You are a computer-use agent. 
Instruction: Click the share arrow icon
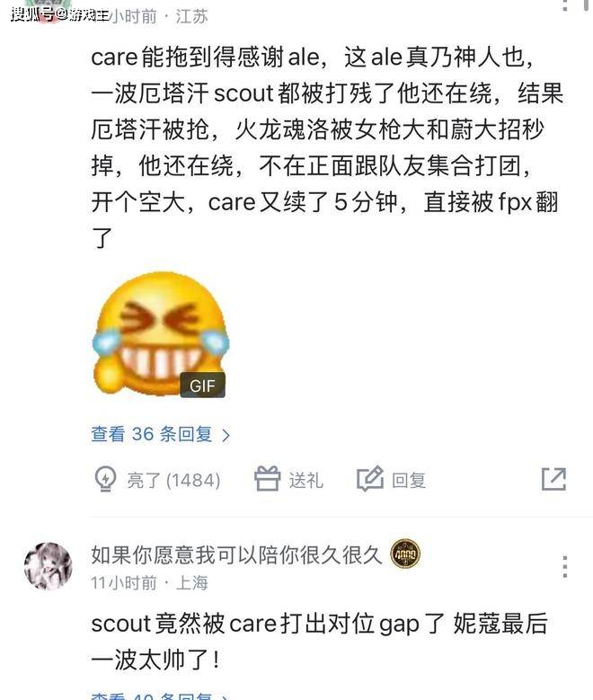coord(553,479)
